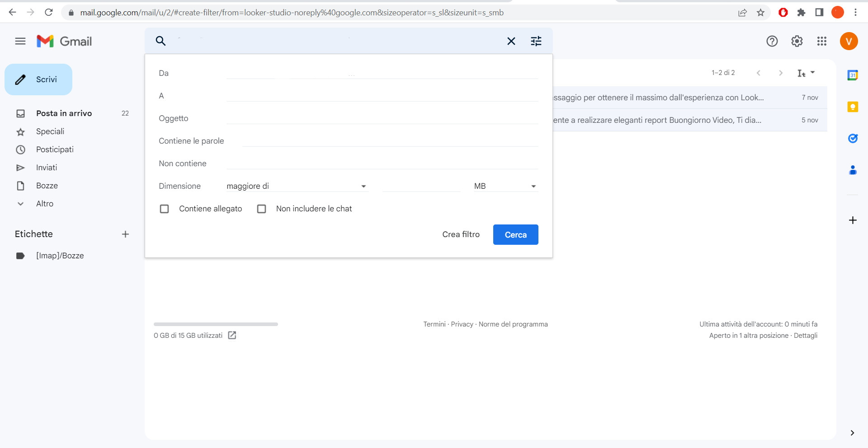
Task: Open Gmail quick settings gear
Action: [x=797, y=41]
